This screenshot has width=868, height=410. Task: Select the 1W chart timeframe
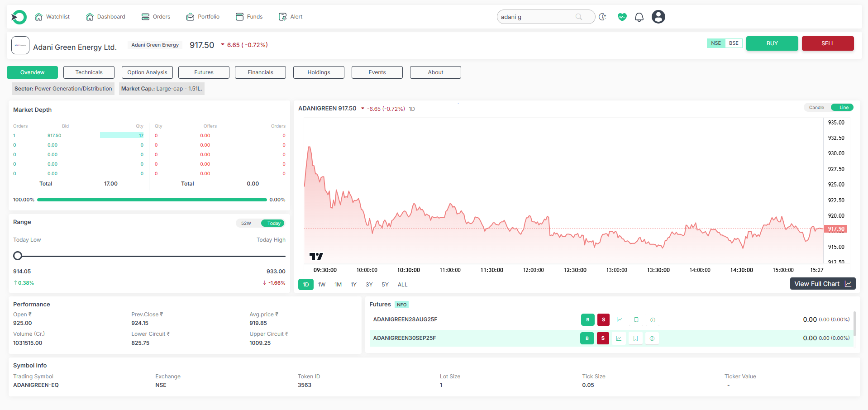pyautogui.click(x=322, y=285)
